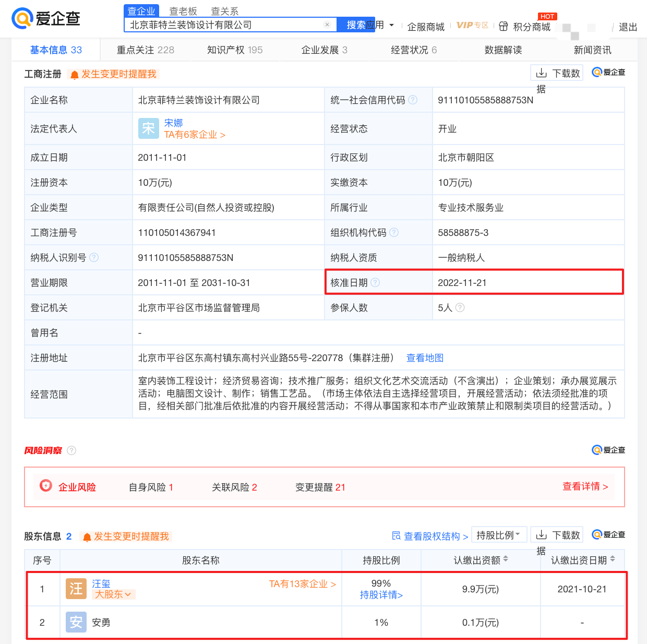Sort by 认缴出资额 column
Image resolution: width=647 pixels, height=644 pixels.
(x=506, y=559)
